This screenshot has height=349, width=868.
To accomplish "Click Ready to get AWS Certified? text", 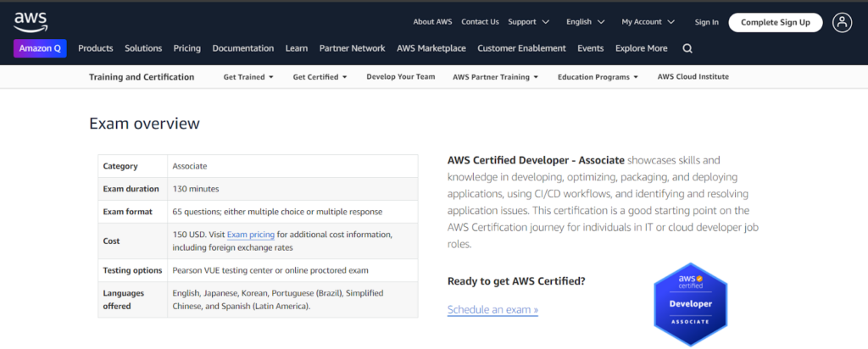I will point(516,281).
